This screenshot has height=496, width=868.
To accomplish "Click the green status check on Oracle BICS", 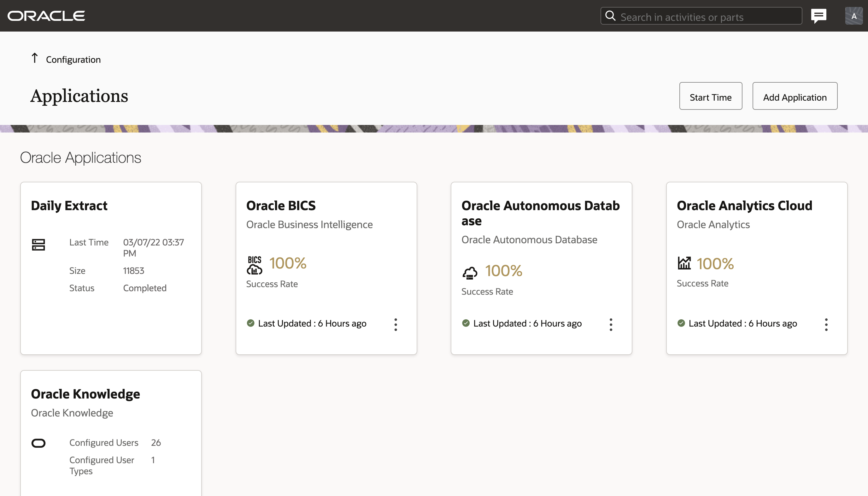I will (x=251, y=323).
